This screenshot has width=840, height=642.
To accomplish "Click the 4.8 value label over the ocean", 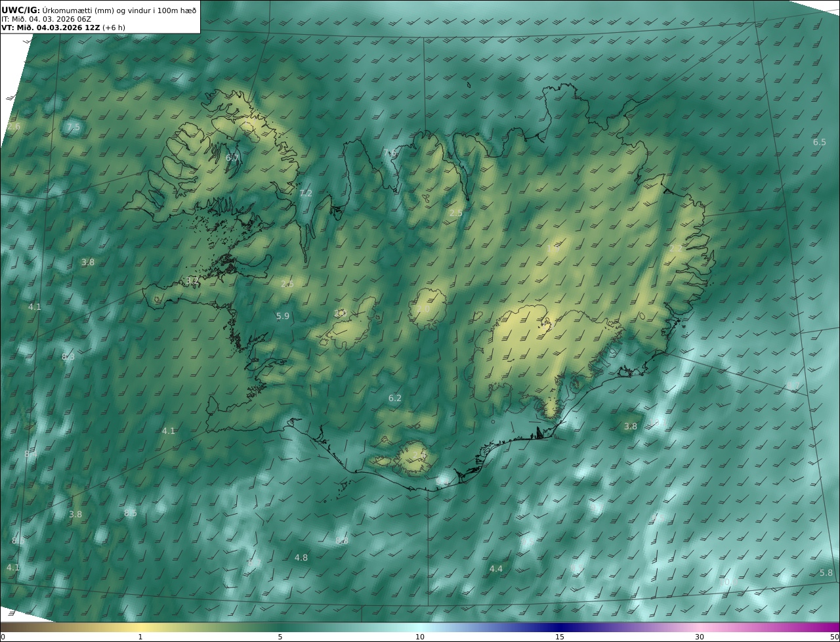I will [301, 557].
